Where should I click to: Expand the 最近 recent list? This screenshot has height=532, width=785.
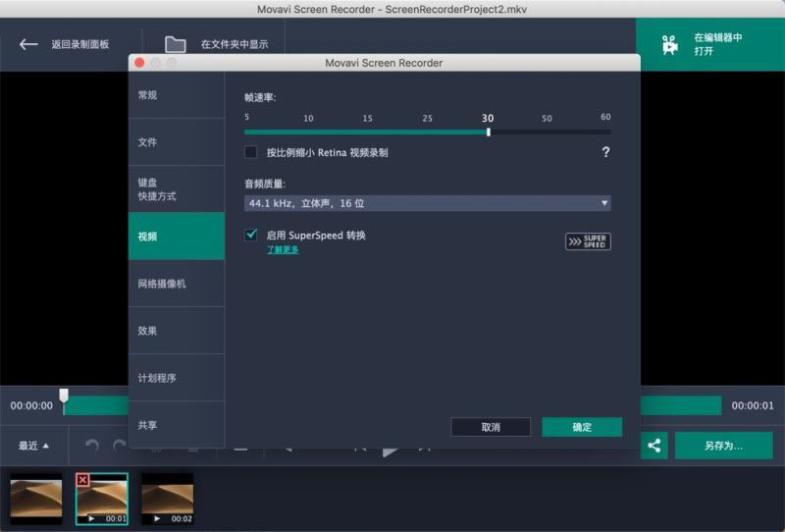[x=33, y=446]
